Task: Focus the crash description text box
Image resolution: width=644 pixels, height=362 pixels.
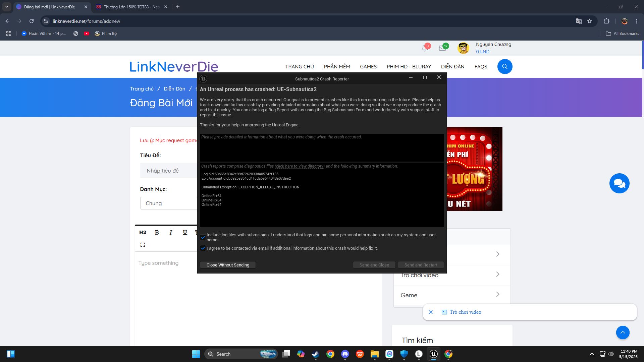Action: (322, 148)
